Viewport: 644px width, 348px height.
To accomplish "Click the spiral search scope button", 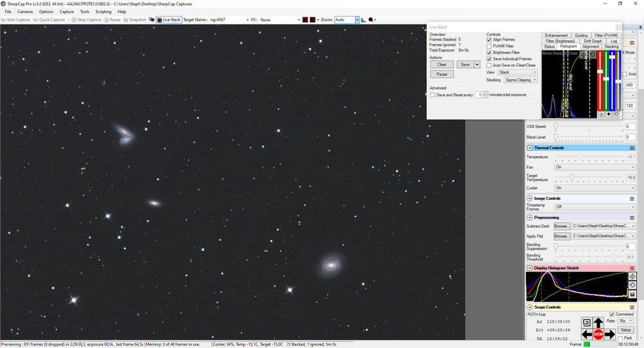I will pos(587,322).
